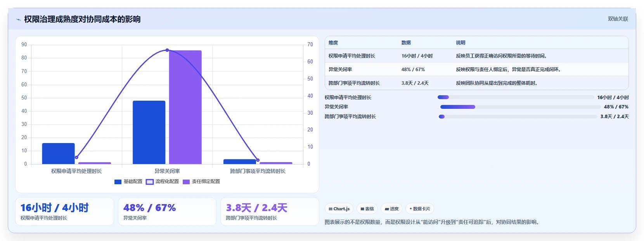Click the progress list label 异常关闭率
Viewport: 644px width, 241px height.
[336, 107]
